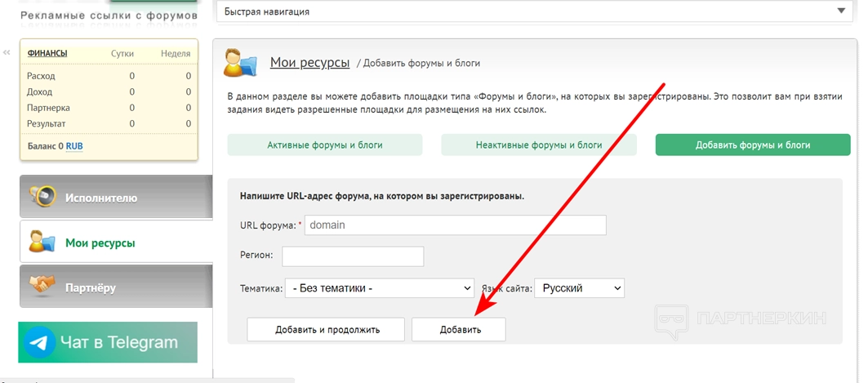The width and height of the screenshot is (868, 383).
Task: Click the header user-folder icon
Action: point(240,63)
